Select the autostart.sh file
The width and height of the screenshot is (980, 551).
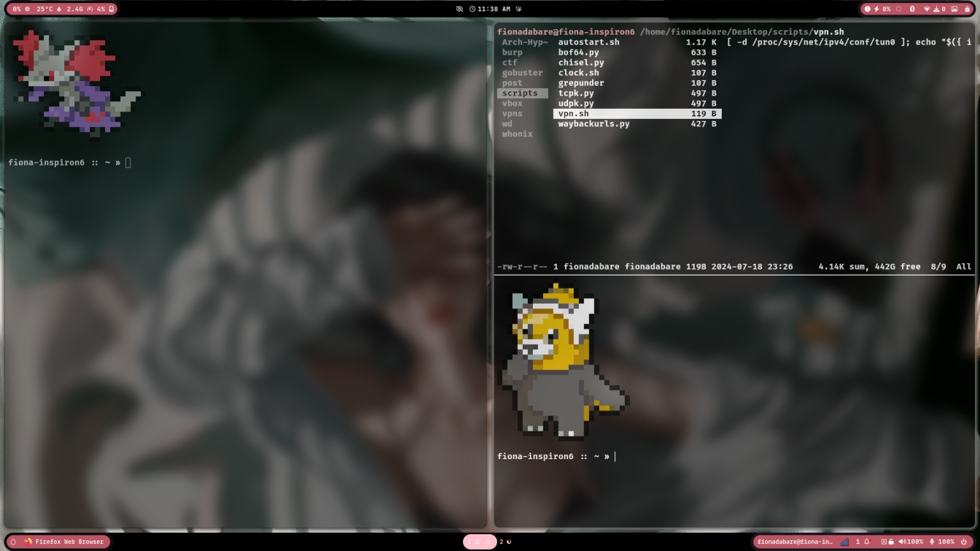click(637, 42)
